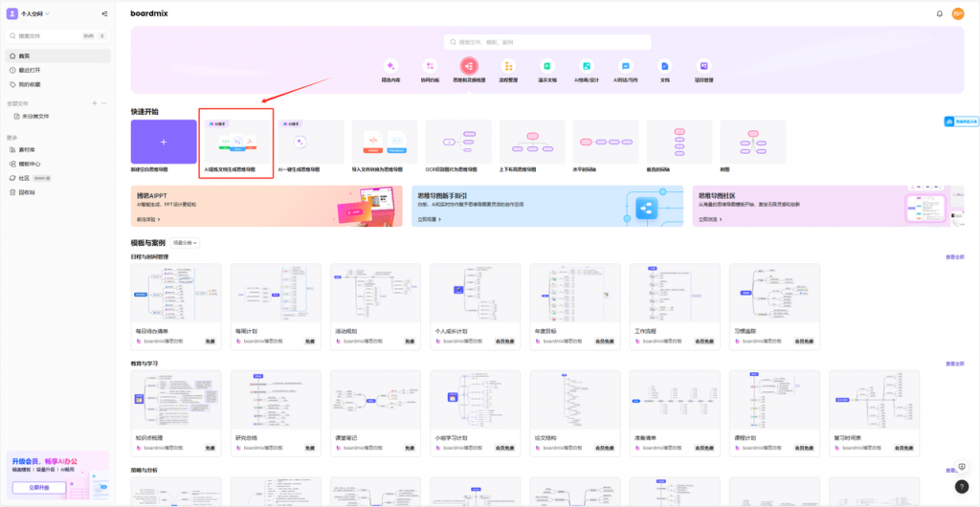
Task: Click 立即观看 on the 思维导图新手指引 banner
Action: pyautogui.click(x=430, y=220)
